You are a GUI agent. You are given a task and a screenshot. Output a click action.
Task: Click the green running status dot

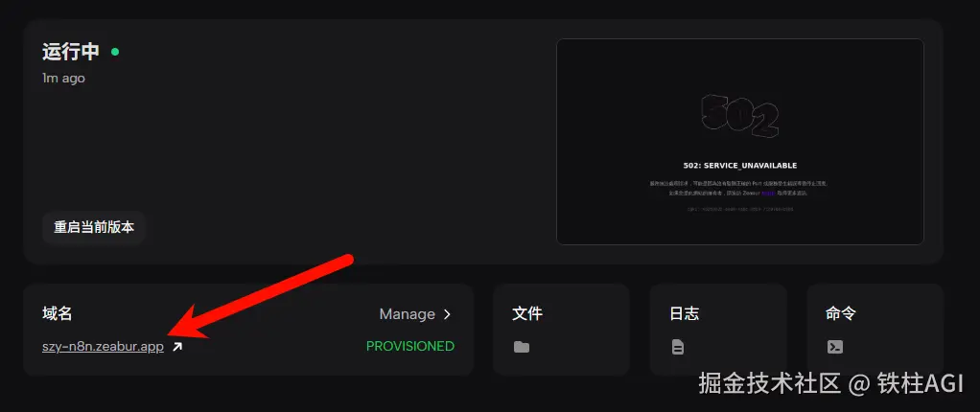(x=115, y=52)
